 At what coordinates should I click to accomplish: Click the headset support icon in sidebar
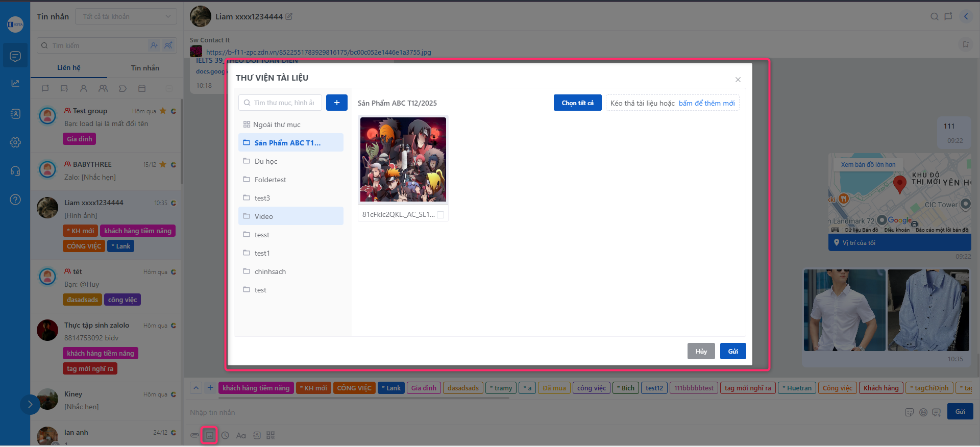[x=15, y=171]
